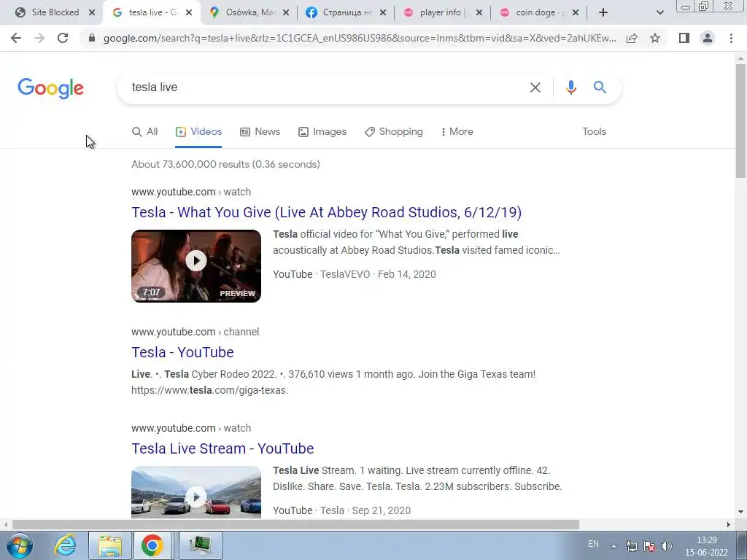Go back with the browser back arrow
Image resolution: width=747 pixels, height=560 pixels.
16,38
